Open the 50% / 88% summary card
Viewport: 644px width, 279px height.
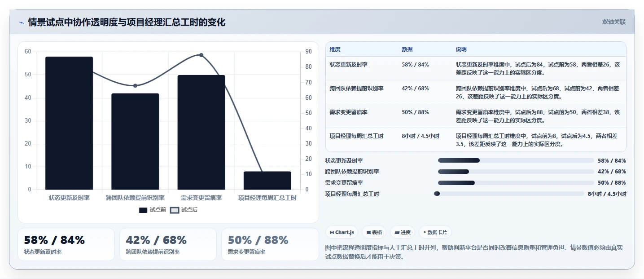click(x=270, y=244)
